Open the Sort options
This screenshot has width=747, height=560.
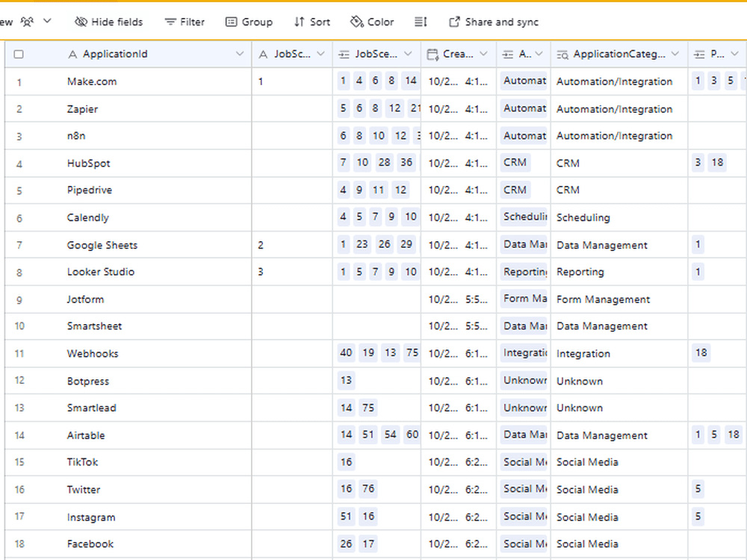(312, 22)
